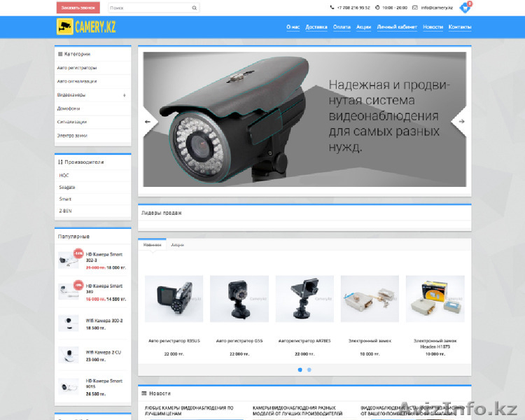This screenshot has width=525, height=420.
Task: Click the clock icon beside working hours
Action: coord(378,8)
